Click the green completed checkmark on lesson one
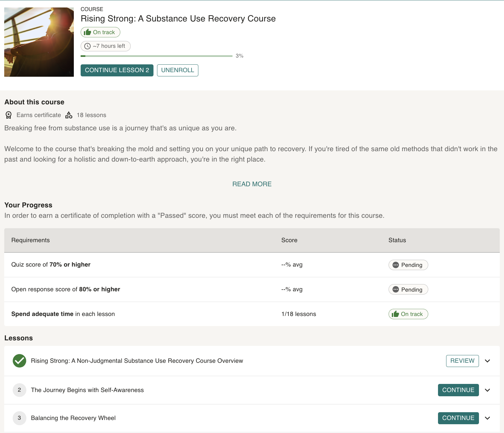The width and height of the screenshot is (504, 433). [x=20, y=361]
